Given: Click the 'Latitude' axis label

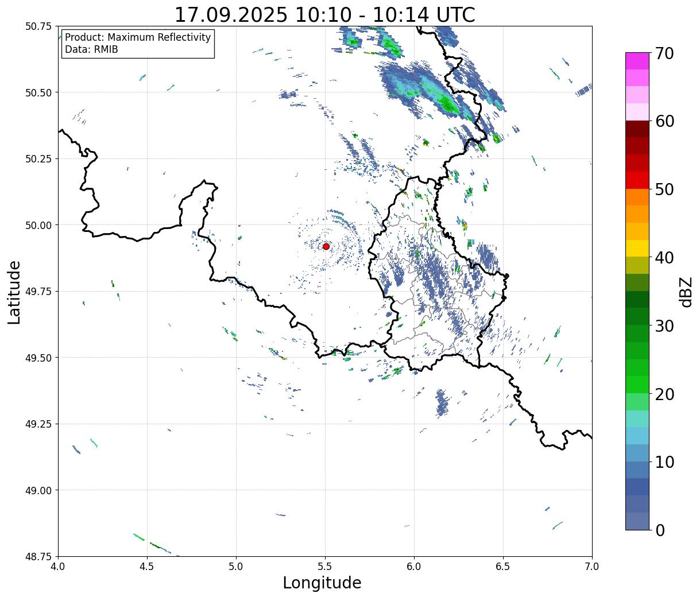Looking at the screenshot, I should click(x=14, y=292).
